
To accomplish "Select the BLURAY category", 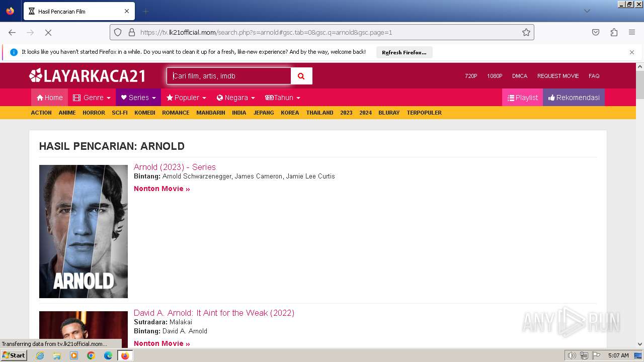I will 389,113.
